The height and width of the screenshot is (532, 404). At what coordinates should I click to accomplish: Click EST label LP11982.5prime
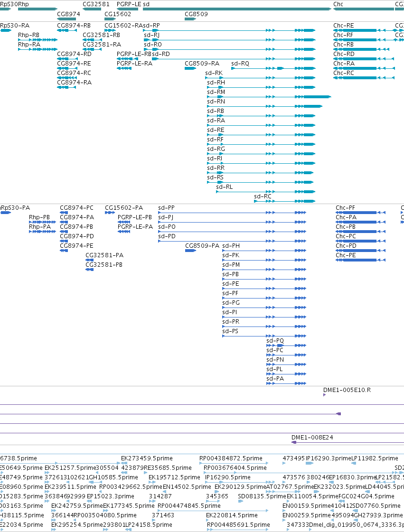[375, 458]
